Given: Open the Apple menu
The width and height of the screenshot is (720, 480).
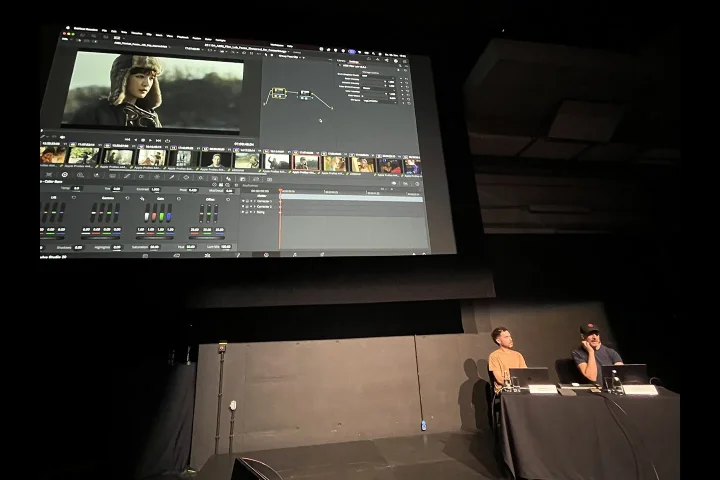Looking at the screenshot, I should pyautogui.click(x=68, y=28).
